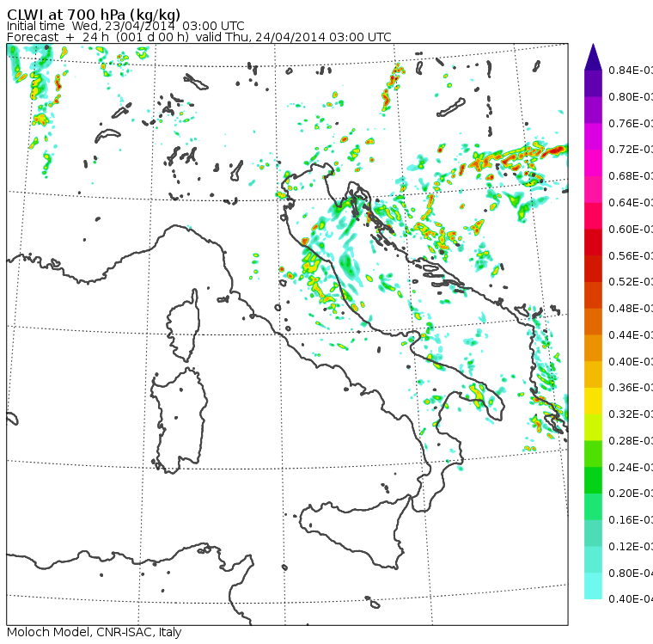The width and height of the screenshot is (653, 644).
Task: Pick the magenta swatch below 0.76E-03
Action: click(x=593, y=137)
